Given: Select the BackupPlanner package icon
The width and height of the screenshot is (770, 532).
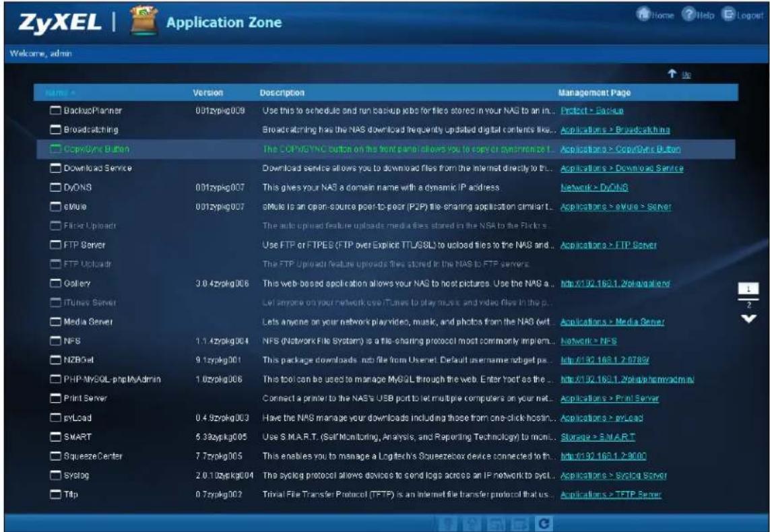Looking at the screenshot, I should point(55,110).
